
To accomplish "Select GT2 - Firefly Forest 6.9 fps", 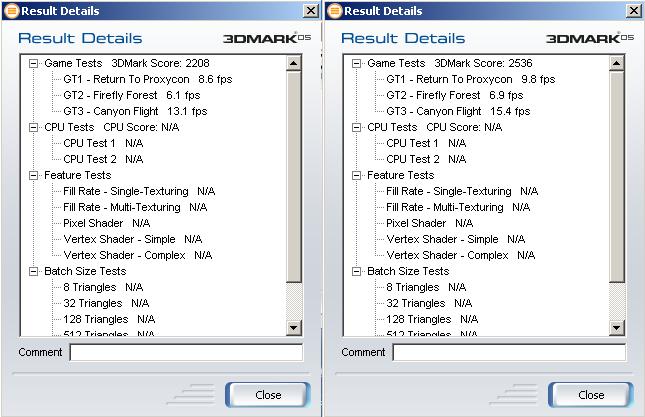I will pos(455,95).
